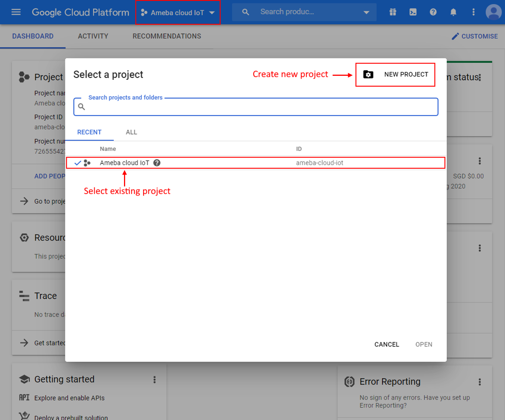Viewport: 505px width, 420px height.
Task: Click the CUSTOMISE button
Action: (475, 36)
